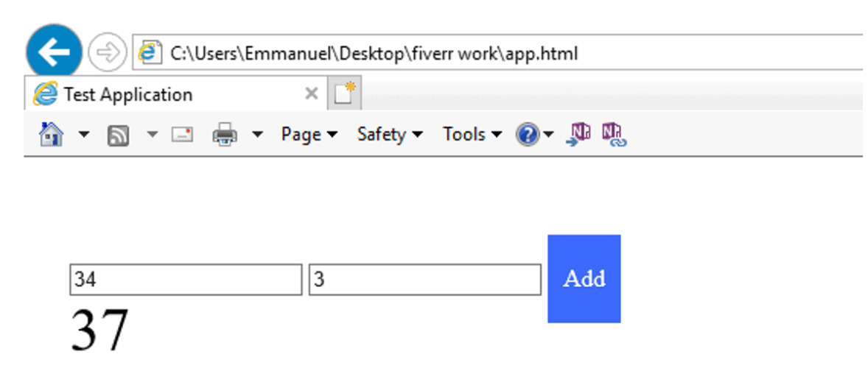Click the grayed forward arrow button
Viewport: 868px width, 368px height.
click(x=108, y=52)
